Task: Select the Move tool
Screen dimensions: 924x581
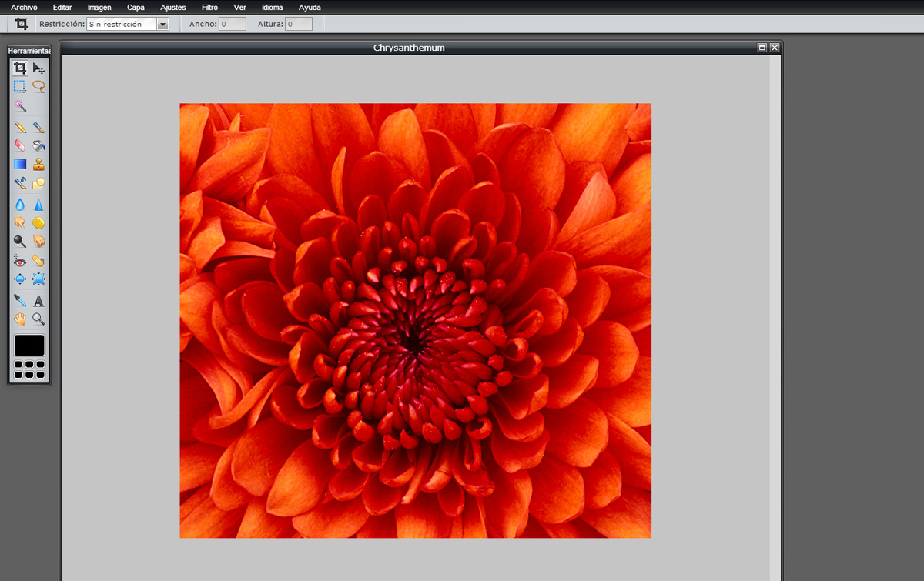Action: coord(38,68)
